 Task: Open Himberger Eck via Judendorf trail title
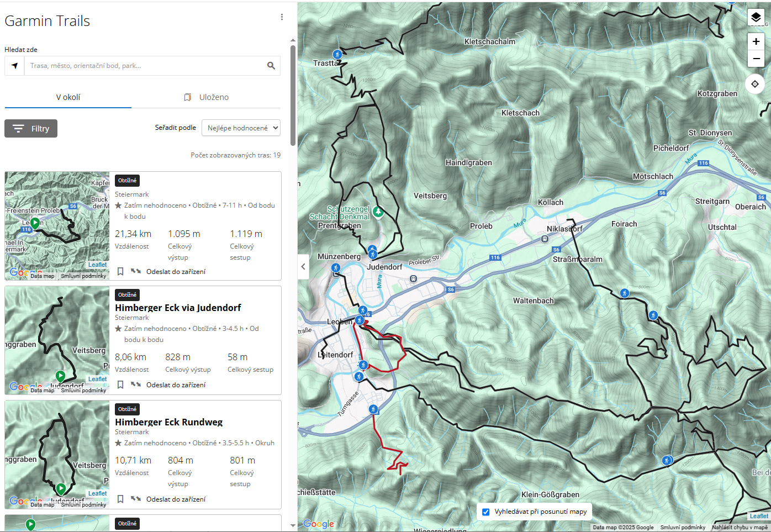(x=178, y=308)
